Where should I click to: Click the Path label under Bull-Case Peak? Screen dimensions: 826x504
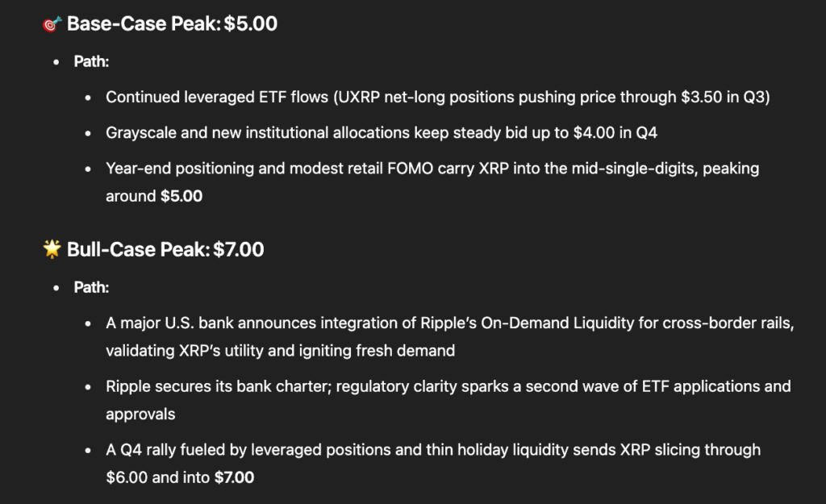tap(91, 287)
